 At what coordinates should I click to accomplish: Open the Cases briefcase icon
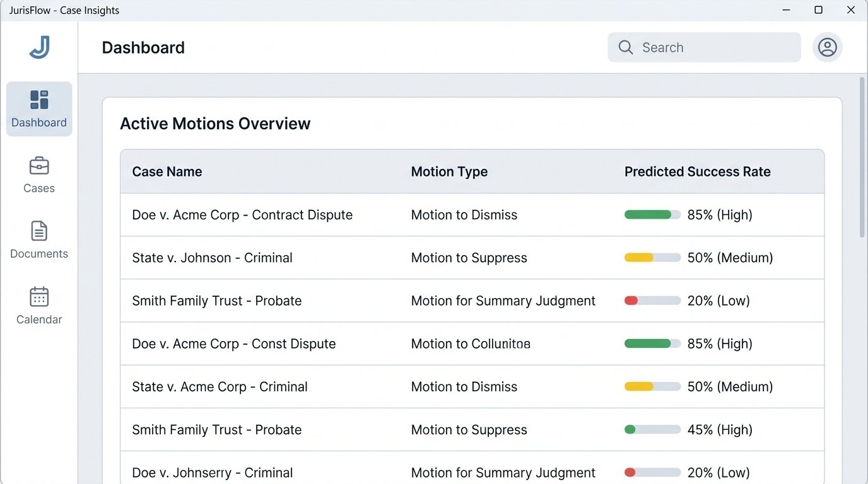point(39,166)
